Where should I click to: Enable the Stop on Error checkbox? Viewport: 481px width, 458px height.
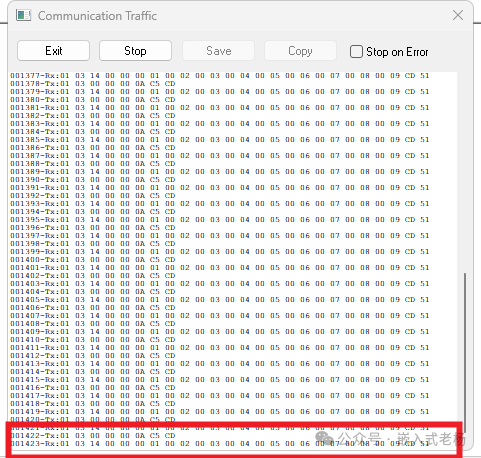tap(356, 52)
